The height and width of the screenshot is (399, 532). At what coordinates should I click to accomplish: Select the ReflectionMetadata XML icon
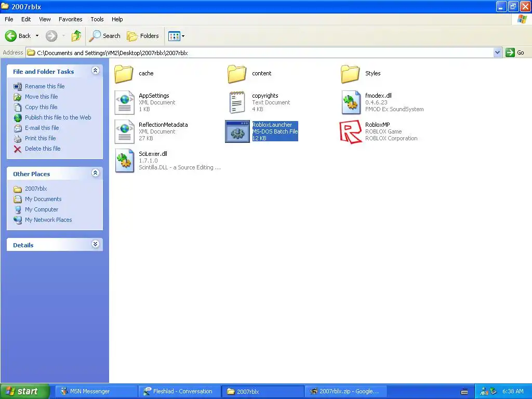pos(124,131)
